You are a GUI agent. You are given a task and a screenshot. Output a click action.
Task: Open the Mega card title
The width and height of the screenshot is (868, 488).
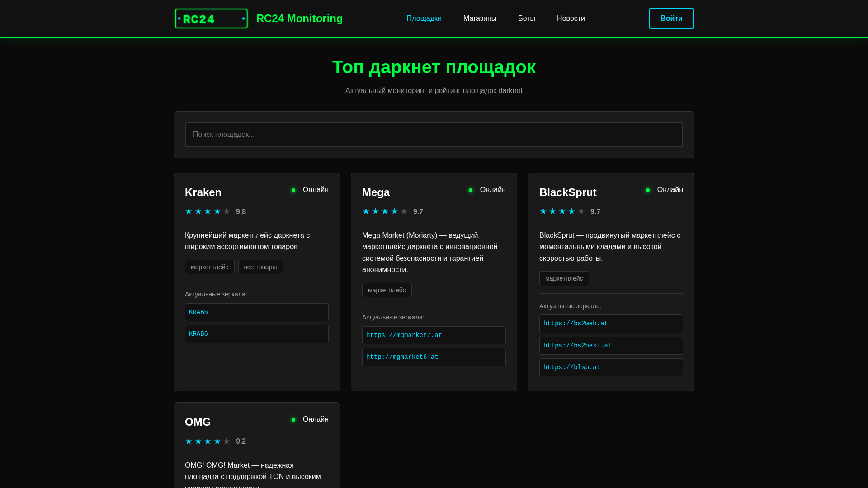pos(376,192)
